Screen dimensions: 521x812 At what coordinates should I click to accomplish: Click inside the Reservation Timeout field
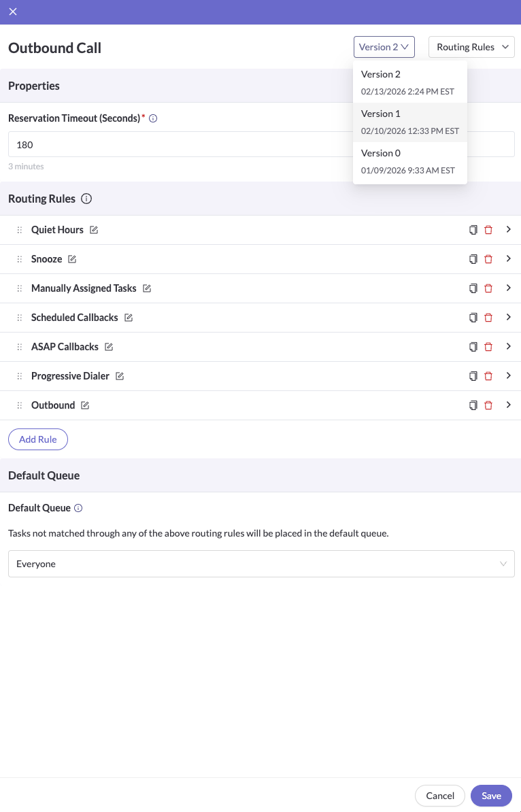tap(261, 144)
